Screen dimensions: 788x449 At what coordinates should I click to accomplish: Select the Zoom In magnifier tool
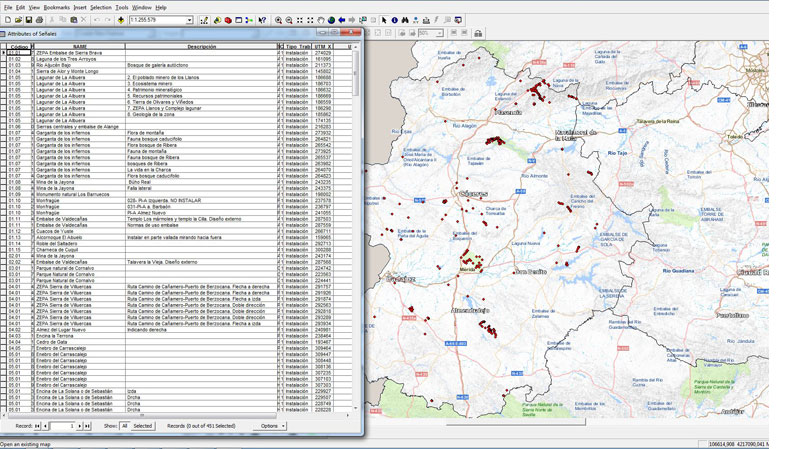tap(279, 20)
